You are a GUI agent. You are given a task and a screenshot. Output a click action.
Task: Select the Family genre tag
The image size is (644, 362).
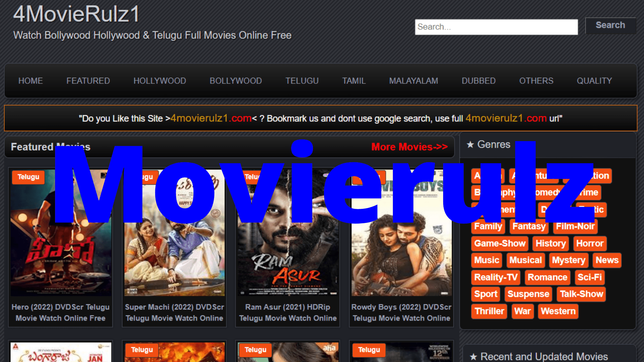488,227
